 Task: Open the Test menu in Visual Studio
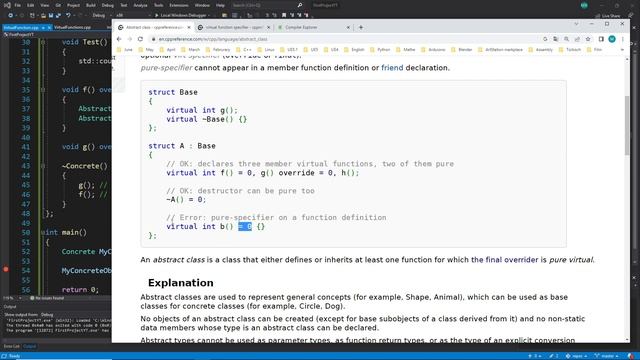[124, 5]
